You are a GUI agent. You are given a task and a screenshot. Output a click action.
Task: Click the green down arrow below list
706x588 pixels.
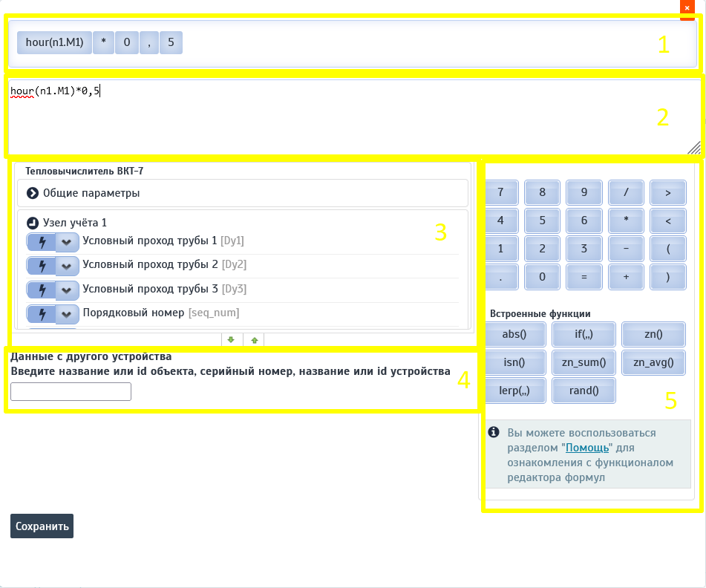click(231, 340)
